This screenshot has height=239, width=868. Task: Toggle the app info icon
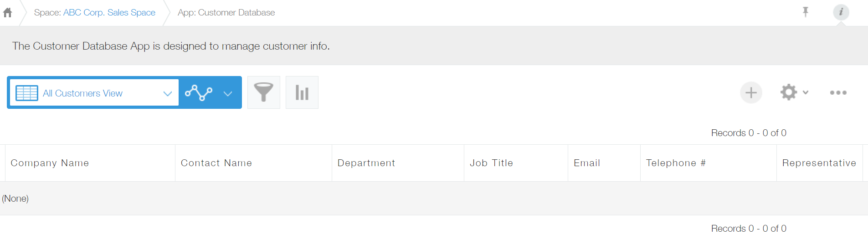coord(841,12)
